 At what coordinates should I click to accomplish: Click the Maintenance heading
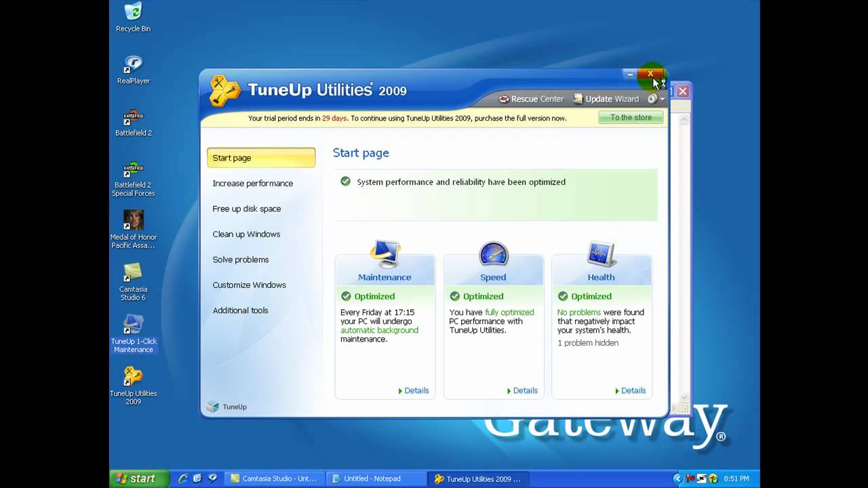point(384,277)
